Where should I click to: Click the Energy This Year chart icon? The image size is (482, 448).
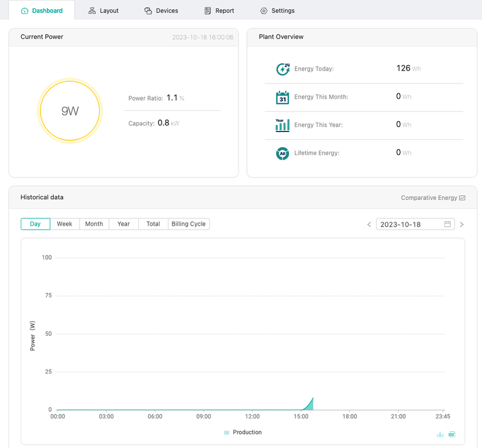pyautogui.click(x=283, y=125)
